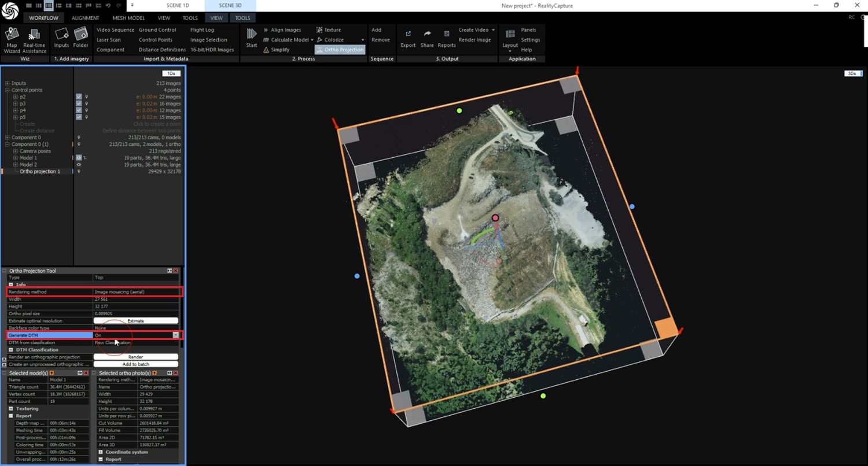Image resolution: width=868 pixels, height=466 pixels.
Task: Click the Estimate button
Action: tap(136, 321)
